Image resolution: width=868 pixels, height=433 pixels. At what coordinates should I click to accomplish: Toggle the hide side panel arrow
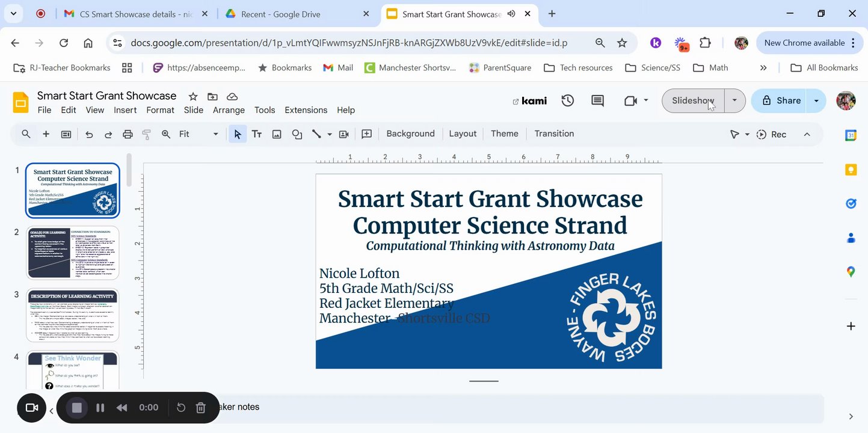pos(851,416)
